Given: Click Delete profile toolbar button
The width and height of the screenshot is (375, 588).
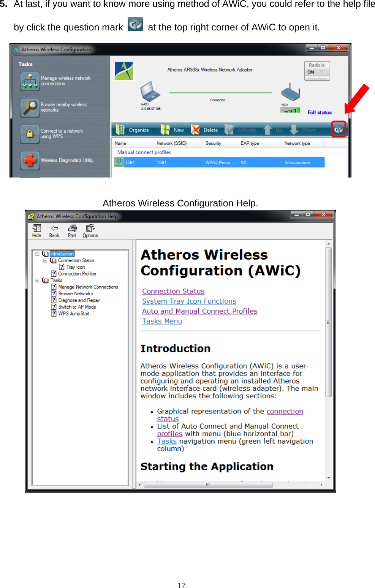Looking at the screenshot, I should tap(204, 130).
